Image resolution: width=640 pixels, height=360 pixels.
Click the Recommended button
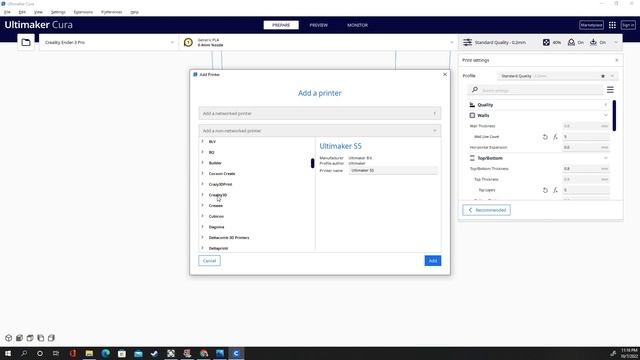pos(487,210)
